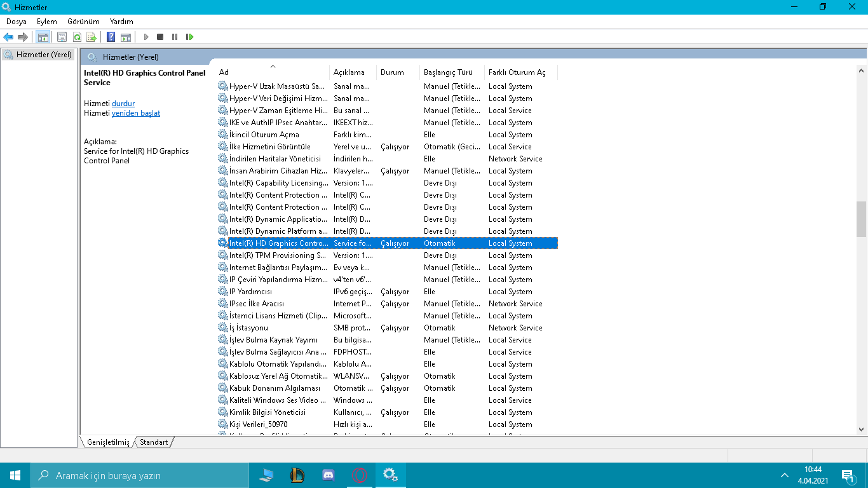Select the Intel(R) HD Graphics Control Panel row
The width and height of the screenshot is (868, 488).
tap(387, 243)
